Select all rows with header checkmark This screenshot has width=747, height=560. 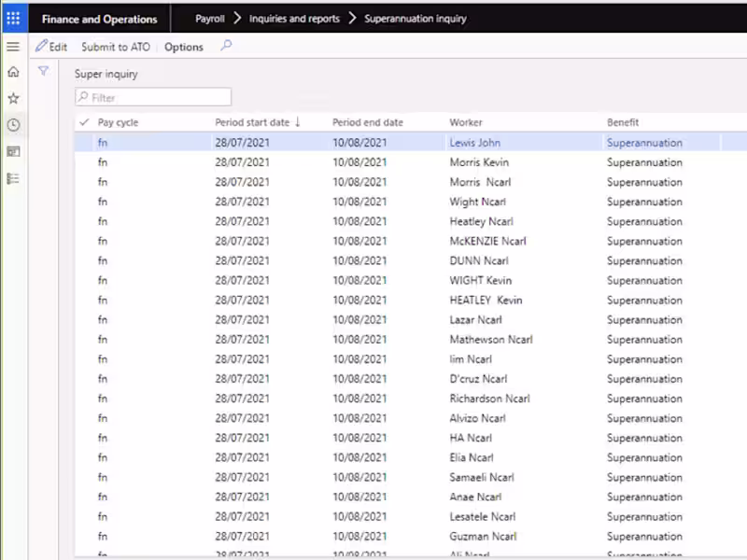(x=85, y=122)
